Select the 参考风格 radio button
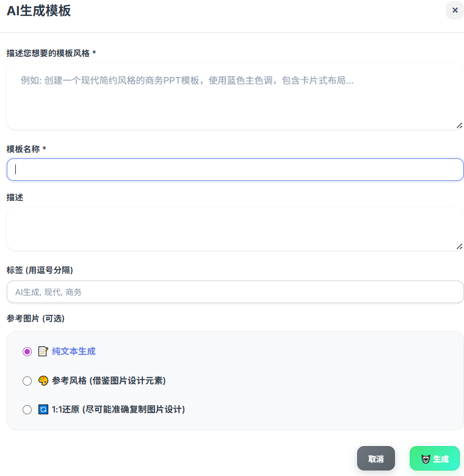Viewport: 464px width, 476px height. click(27, 381)
